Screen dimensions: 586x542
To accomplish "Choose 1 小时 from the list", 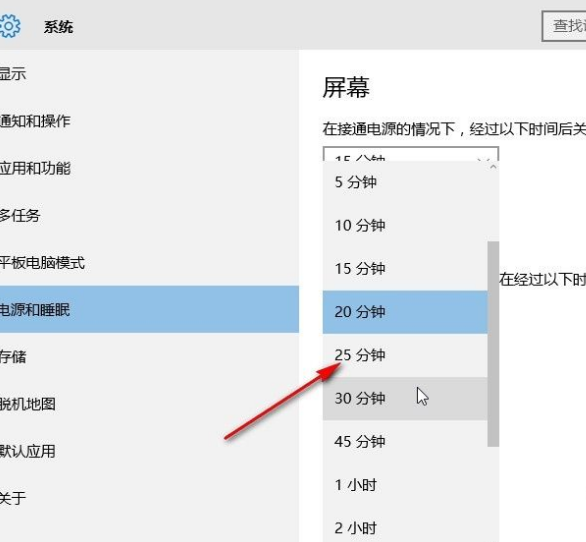I will pyautogui.click(x=405, y=485).
